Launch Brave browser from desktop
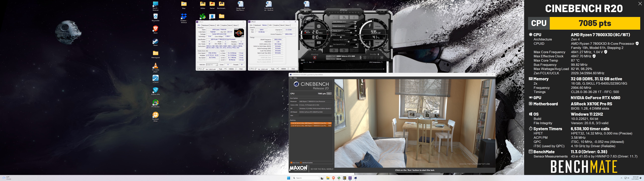Image resolution: width=644 pixels, height=181 pixels. point(155,30)
